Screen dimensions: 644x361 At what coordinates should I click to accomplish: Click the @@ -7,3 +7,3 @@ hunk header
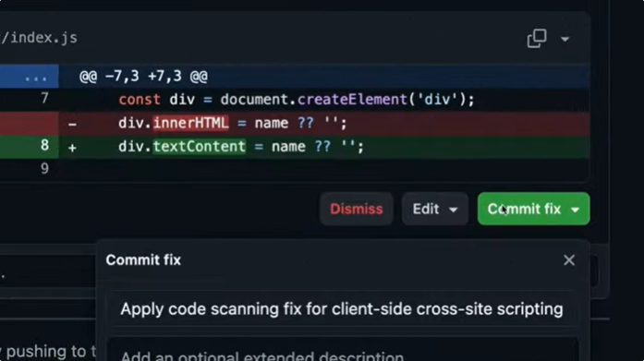pos(143,77)
